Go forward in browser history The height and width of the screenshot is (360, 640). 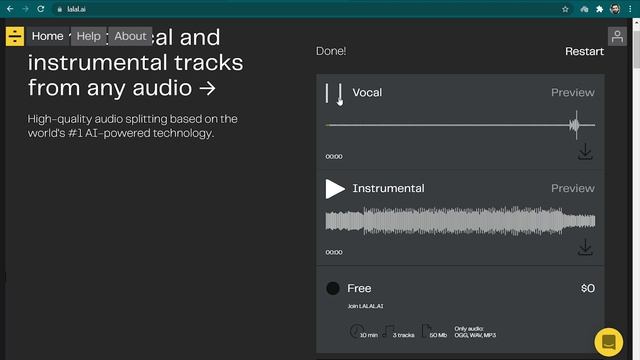25,9
